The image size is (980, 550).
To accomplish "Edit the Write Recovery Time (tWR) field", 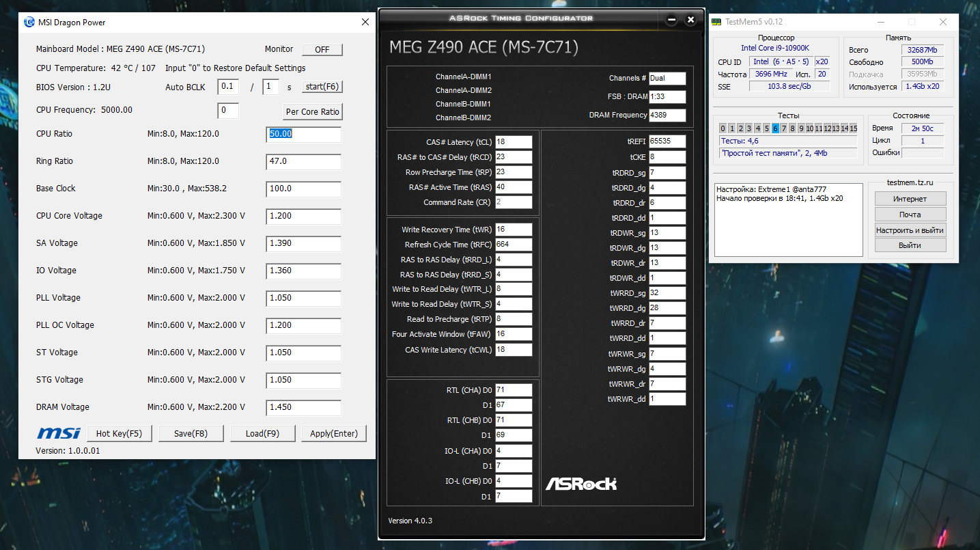I will point(514,230).
